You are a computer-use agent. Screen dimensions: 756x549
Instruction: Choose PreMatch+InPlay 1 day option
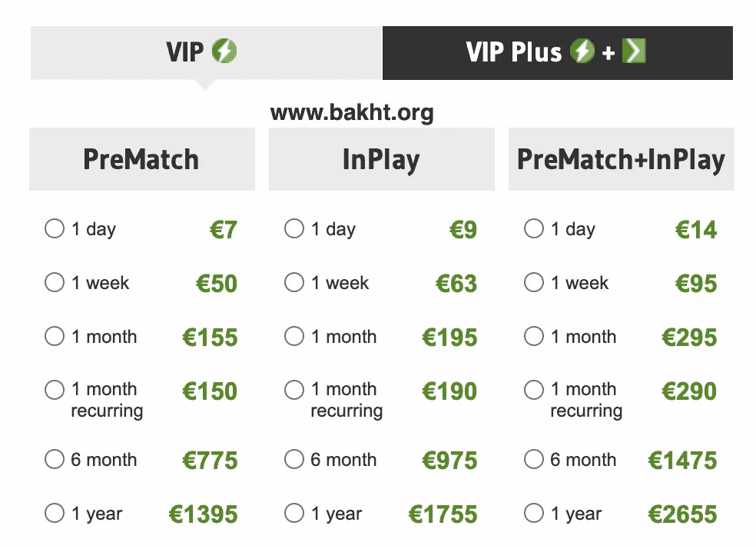pyautogui.click(x=534, y=229)
